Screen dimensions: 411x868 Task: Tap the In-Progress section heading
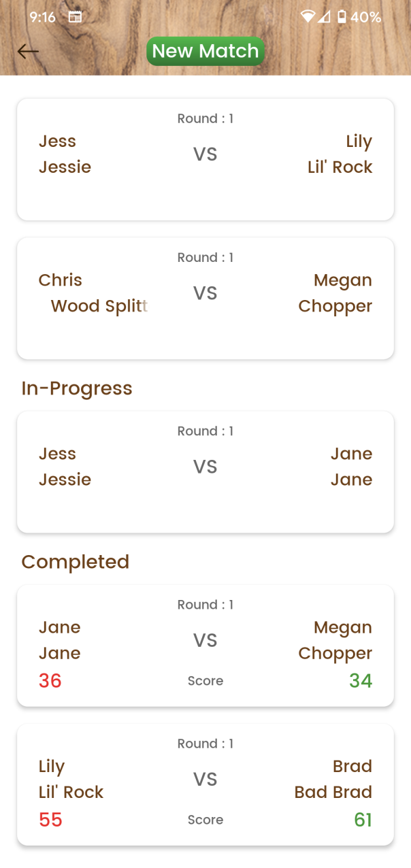[77, 388]
